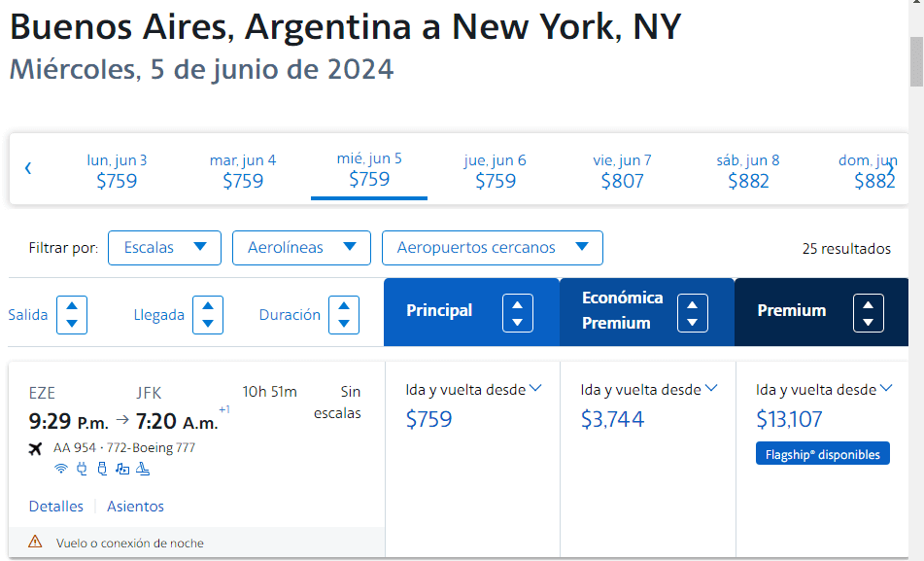Open Detalles for flight AA 954
This screenshot has width=924, height=561.
[56, 507]
